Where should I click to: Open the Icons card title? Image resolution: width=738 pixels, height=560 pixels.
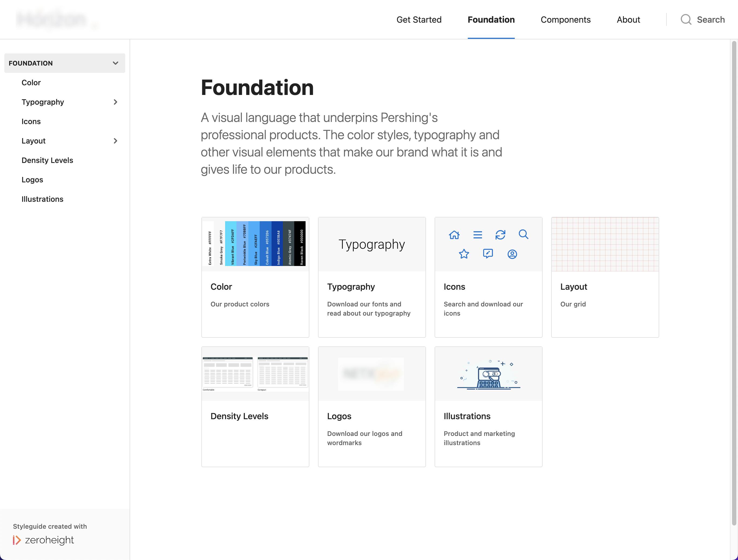click(x=454, y=287)
